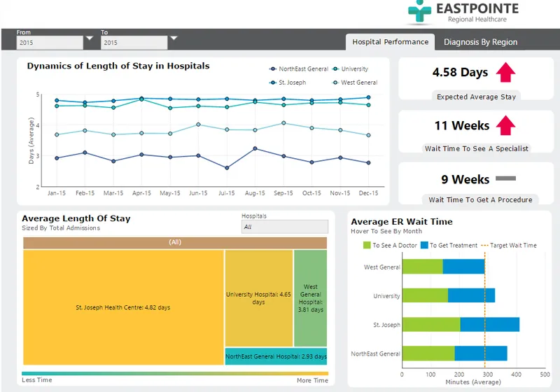The image size is (560, 392).
Task: Select University Hospital 4.65 days tile
Action: (258, 298)
